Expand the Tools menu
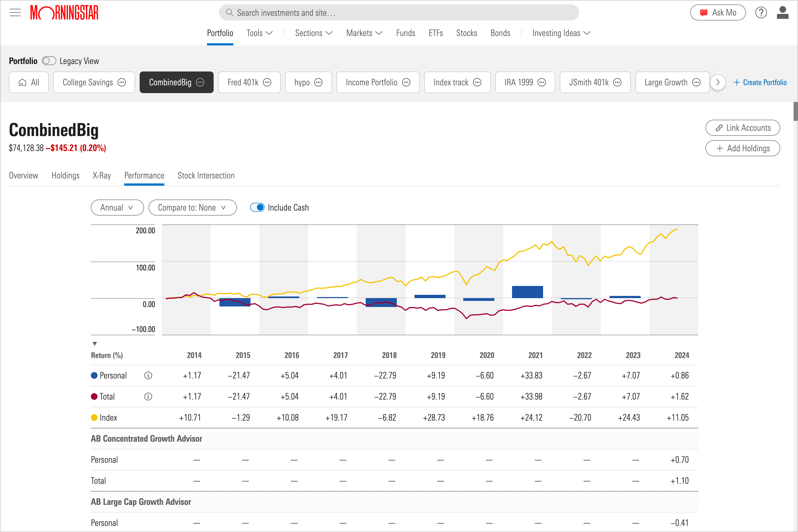 260,33
